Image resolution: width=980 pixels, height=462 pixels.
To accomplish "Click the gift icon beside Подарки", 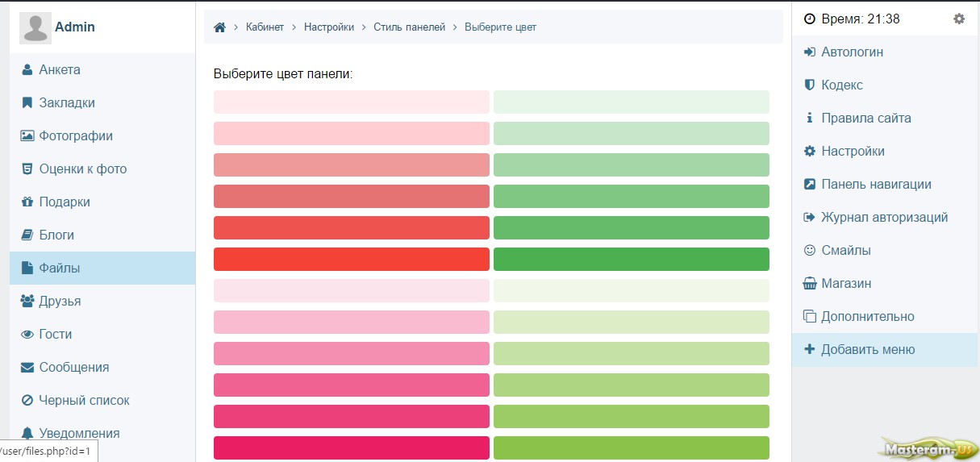I will coord(27,202).
